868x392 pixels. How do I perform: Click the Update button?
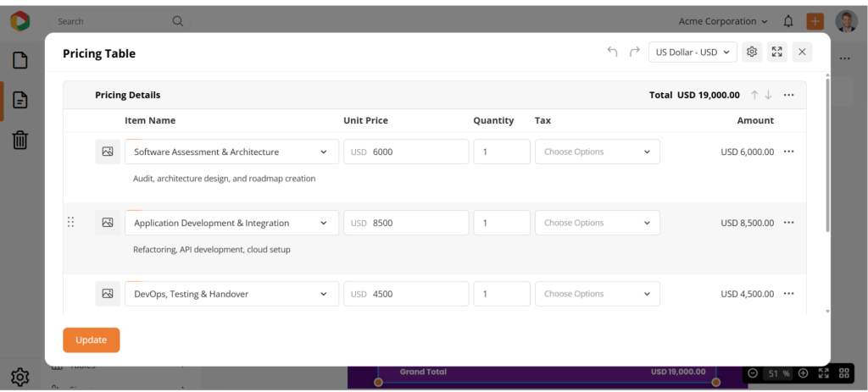pyautogui.click(x=91, y=340)
